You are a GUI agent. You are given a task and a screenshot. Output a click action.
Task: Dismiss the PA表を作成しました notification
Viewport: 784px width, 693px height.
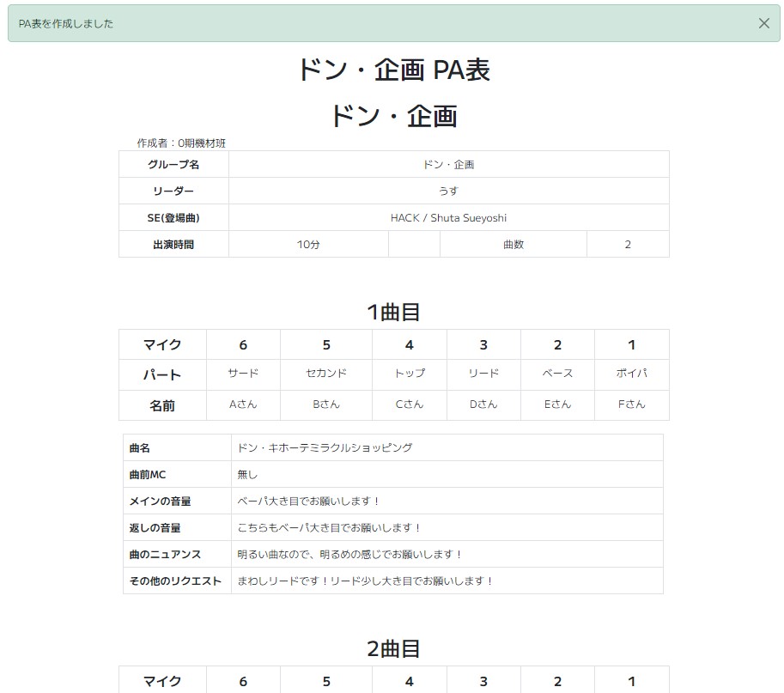coord(764,23)
